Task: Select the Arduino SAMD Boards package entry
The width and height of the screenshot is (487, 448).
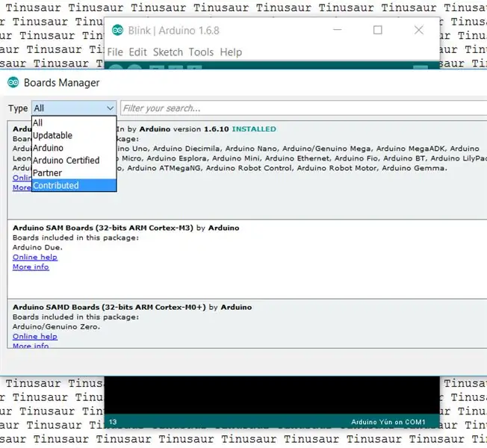Action: coord(247,323)
